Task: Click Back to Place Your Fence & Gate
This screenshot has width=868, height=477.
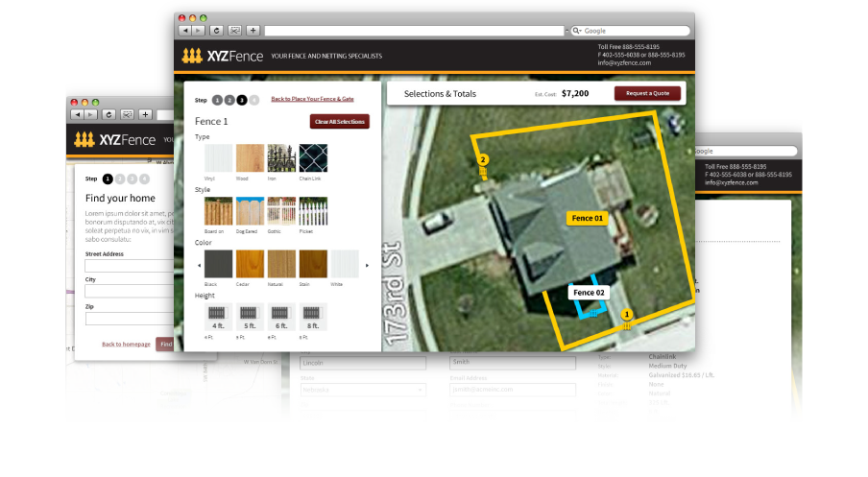Action: pyautogui.click(x=312, y=99)
